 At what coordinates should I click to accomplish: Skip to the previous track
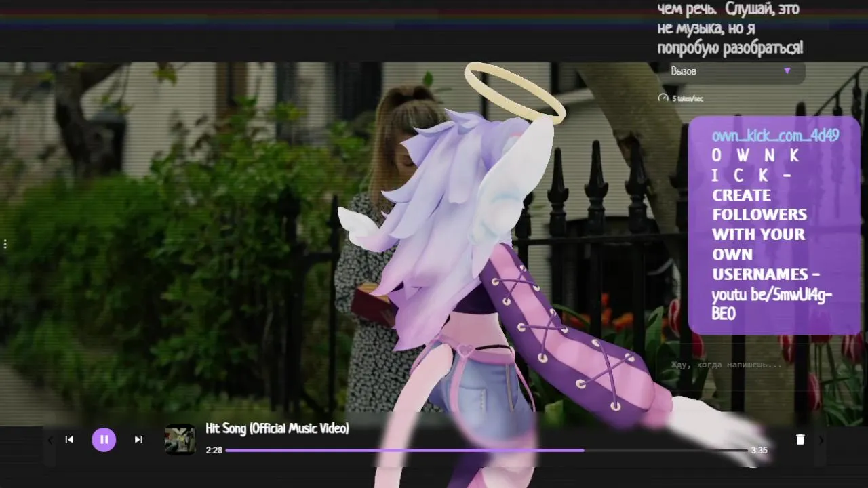pyautogui.click(x=69, y=439)
